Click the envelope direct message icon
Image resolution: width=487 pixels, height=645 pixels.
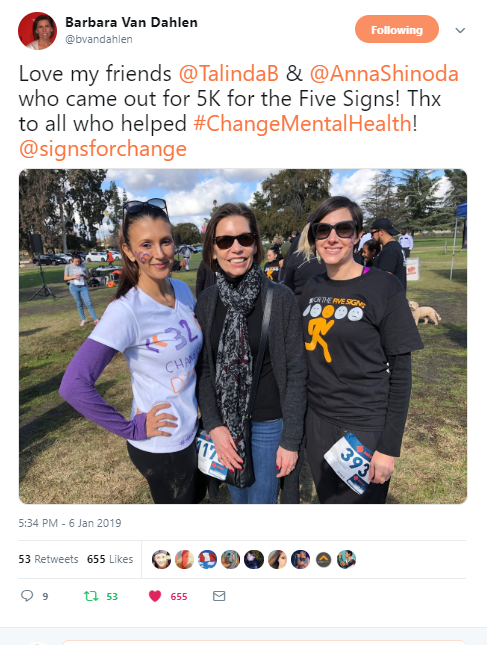point(219,596)
